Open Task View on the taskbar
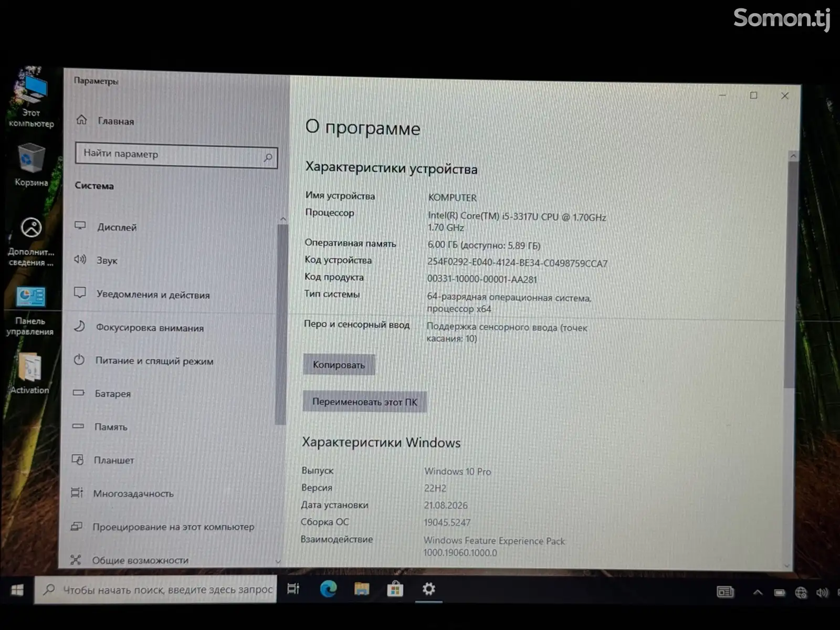 tap(293, 589)
